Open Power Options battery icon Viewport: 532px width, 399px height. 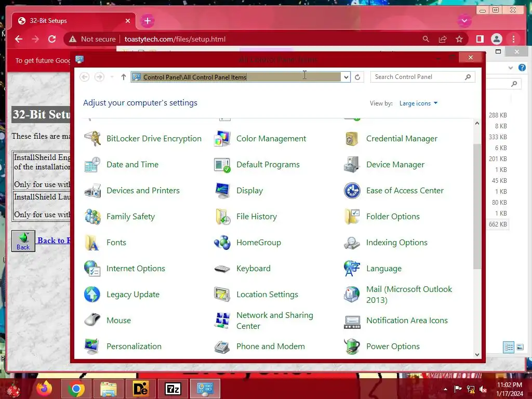[352, 347]
